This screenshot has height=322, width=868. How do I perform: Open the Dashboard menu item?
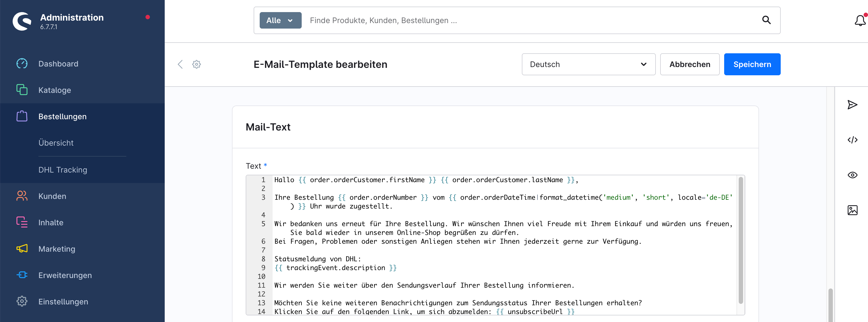(58, 64)
